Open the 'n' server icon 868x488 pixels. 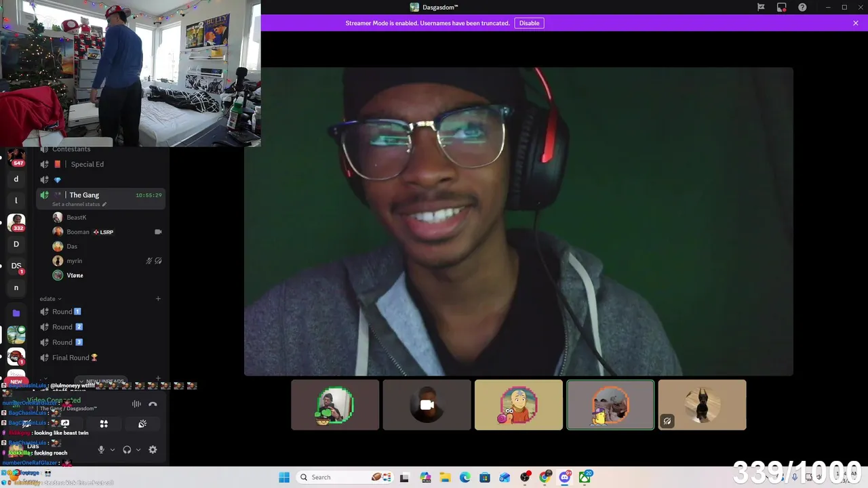pos(16,287)
